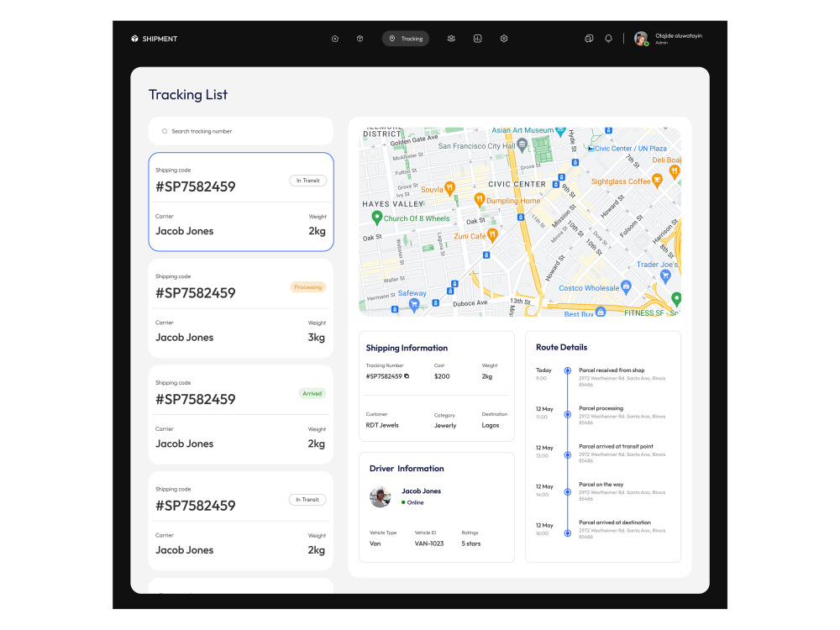Screen dimensions: 840x630
Task: Click the Civic Center / UN Plaza label
Action: [631, 149]
